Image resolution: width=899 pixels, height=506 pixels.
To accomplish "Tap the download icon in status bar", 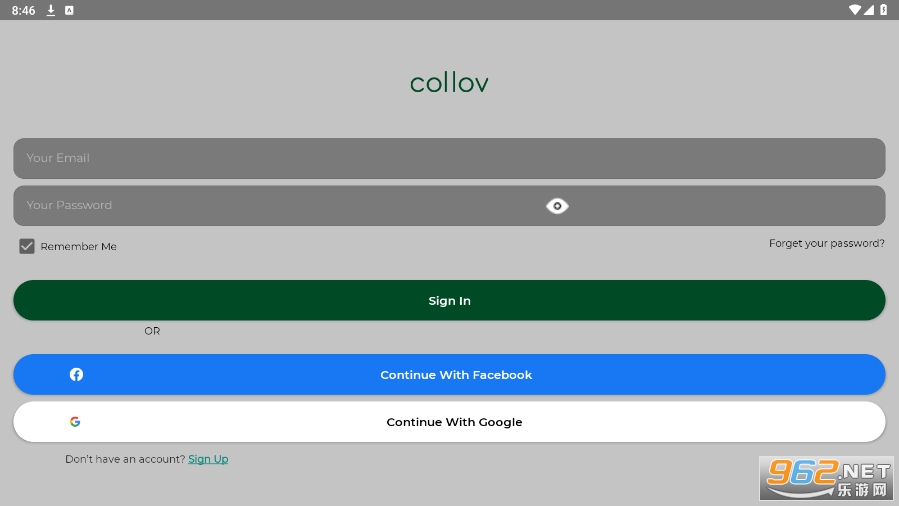I will (x=51, y=10).
